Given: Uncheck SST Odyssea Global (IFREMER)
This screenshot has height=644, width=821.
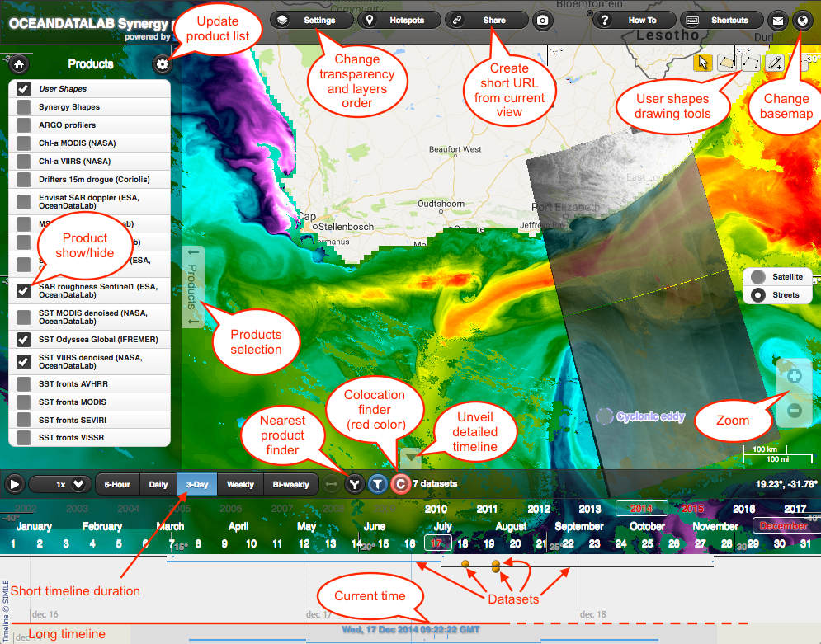Looking at the screenshot, I should [23, 340].
